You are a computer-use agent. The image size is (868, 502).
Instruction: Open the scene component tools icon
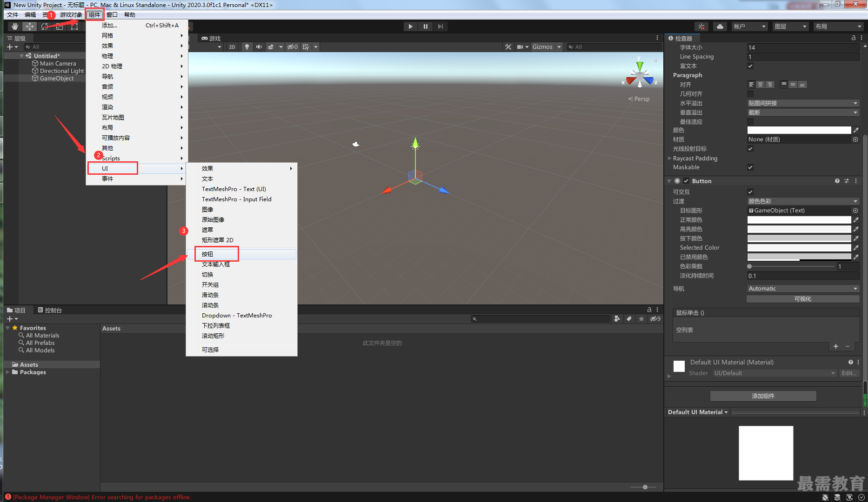[508, 47]
